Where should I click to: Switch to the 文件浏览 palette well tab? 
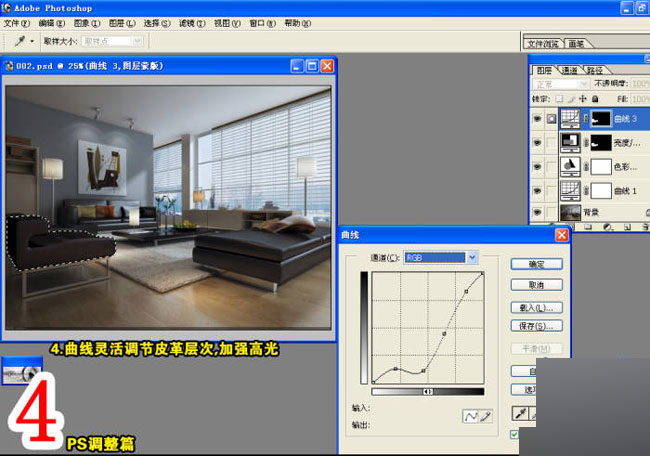point(543,44)
